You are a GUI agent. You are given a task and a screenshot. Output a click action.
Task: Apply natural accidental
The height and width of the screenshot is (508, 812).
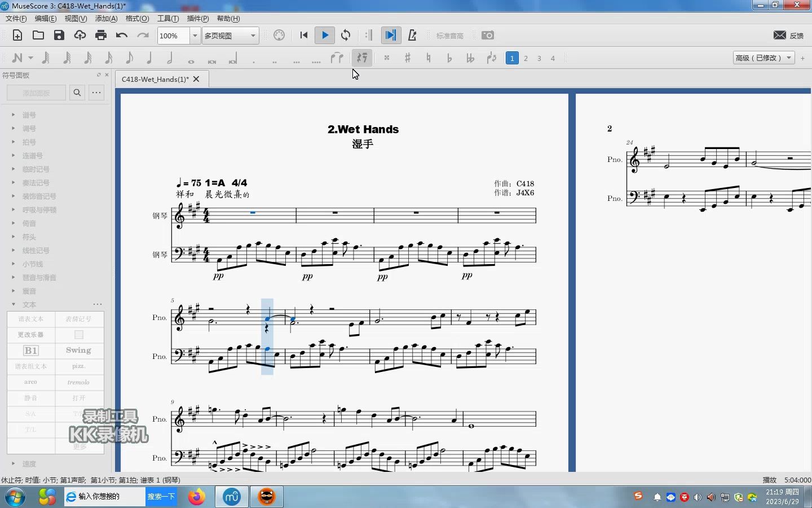[x=429, y=58]
